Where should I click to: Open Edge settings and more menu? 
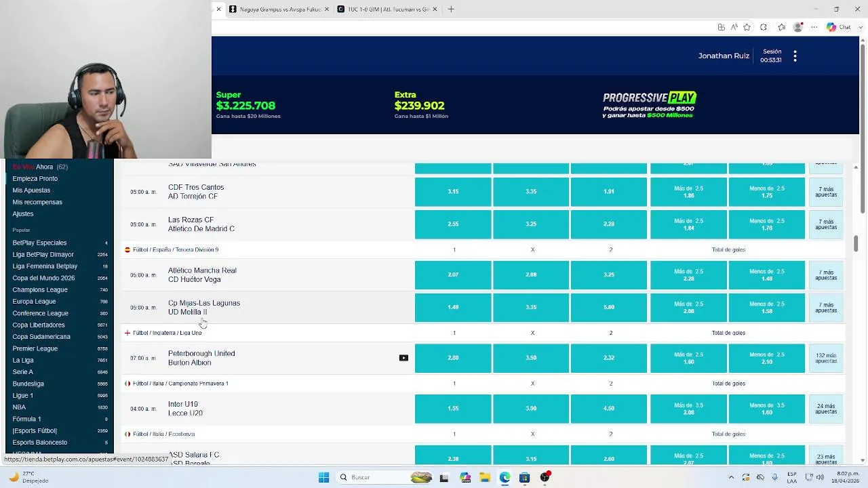coord(814,27)
